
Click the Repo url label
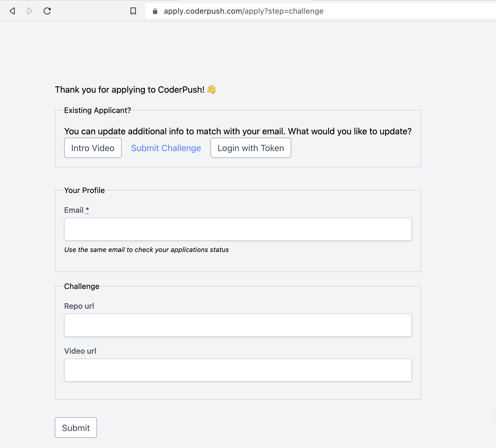pos(79,306)
